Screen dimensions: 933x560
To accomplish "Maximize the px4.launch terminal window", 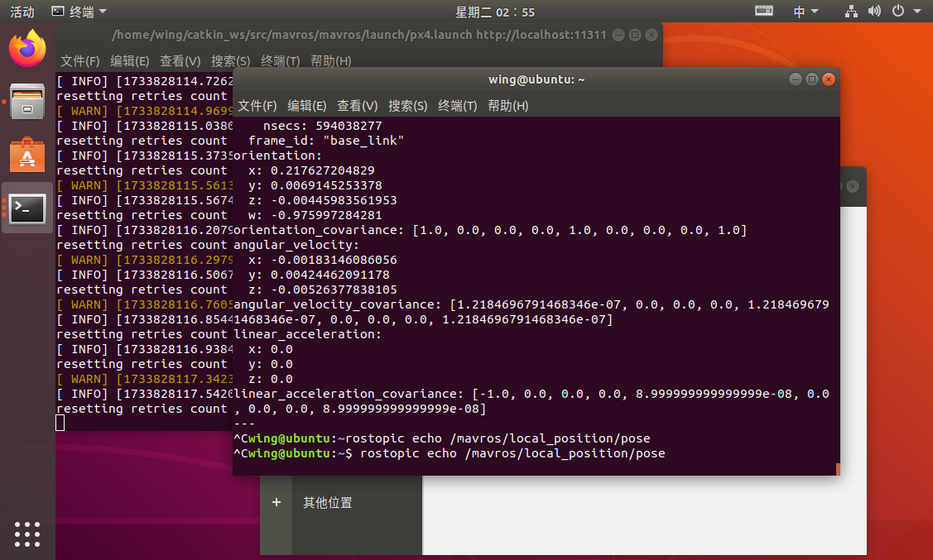I will click(635, 35).
